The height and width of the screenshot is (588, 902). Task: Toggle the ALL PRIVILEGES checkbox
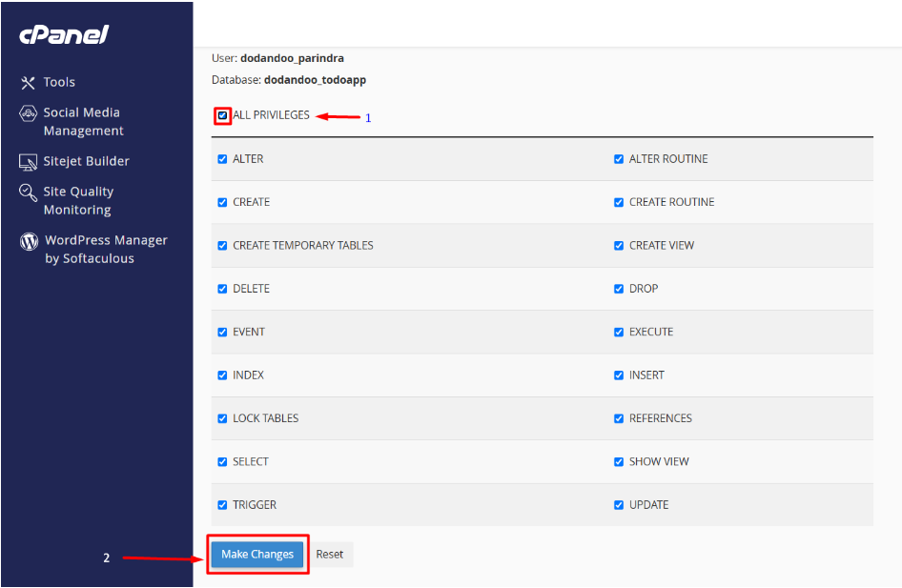tap(223, 115)
